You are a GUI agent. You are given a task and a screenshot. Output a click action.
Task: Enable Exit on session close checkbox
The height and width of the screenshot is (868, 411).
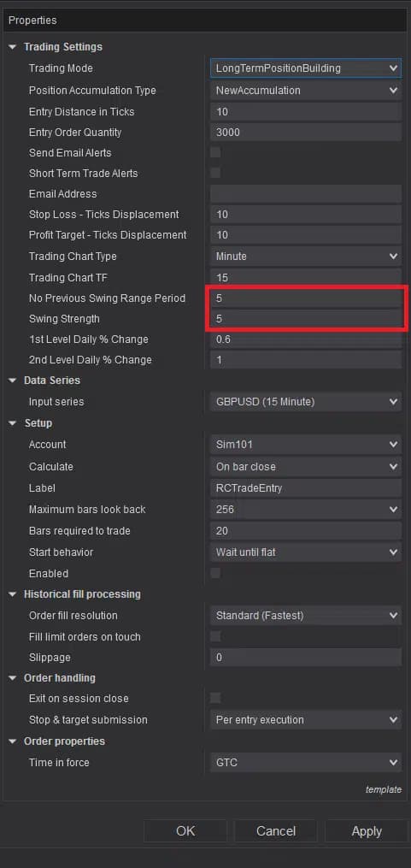click(215, 698)
